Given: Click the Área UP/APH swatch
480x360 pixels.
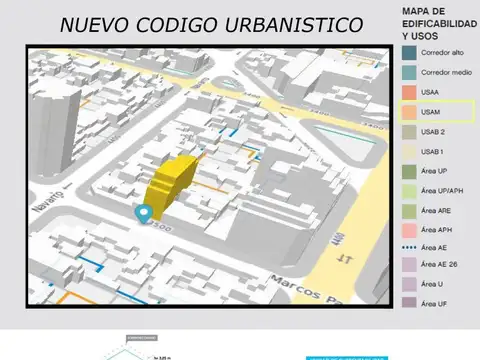Looking at the screenshot, I should pos(409,191).
